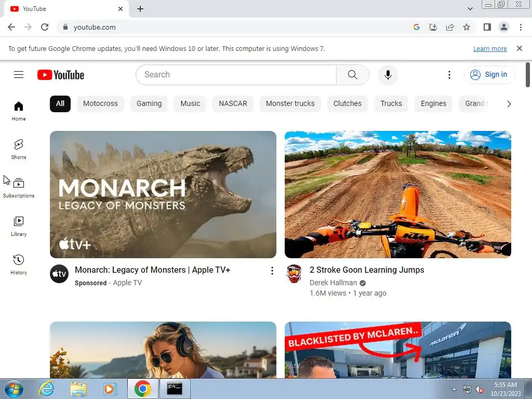Viewport: 532px width, 399px height.
Task: Click the YouTube logo
Action: click(61, 75)
